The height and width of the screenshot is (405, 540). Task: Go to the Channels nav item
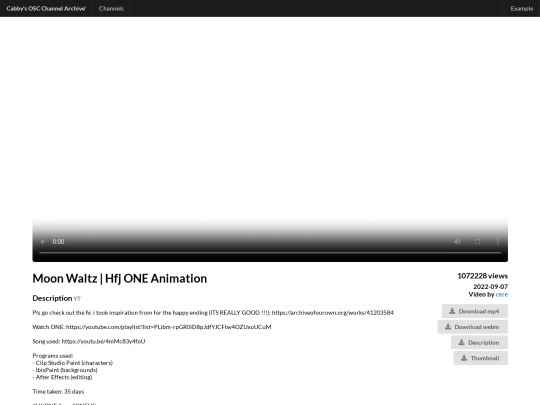pyautogui.click(x=111, y=9)
